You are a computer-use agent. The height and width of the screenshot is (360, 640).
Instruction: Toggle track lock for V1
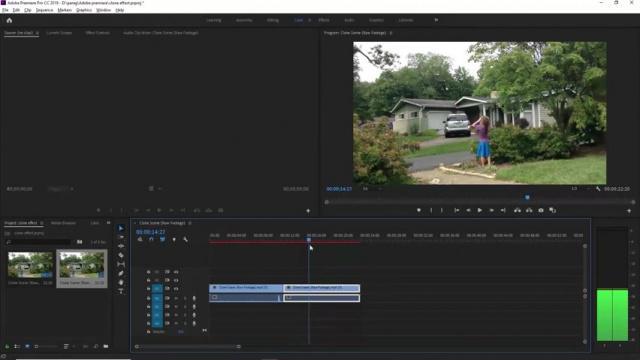point(148,289)
